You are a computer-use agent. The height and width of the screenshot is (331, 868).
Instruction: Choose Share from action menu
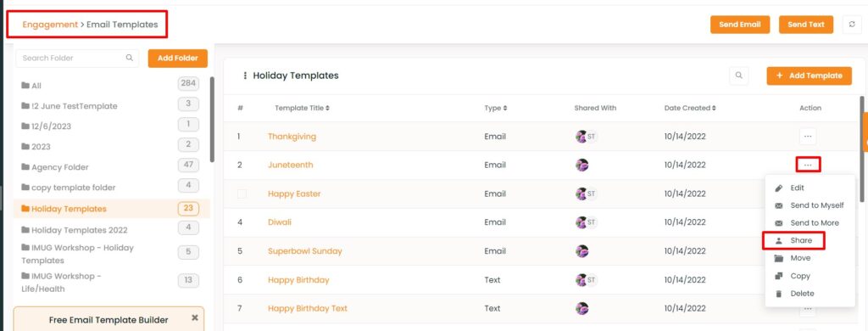point(794,241)
